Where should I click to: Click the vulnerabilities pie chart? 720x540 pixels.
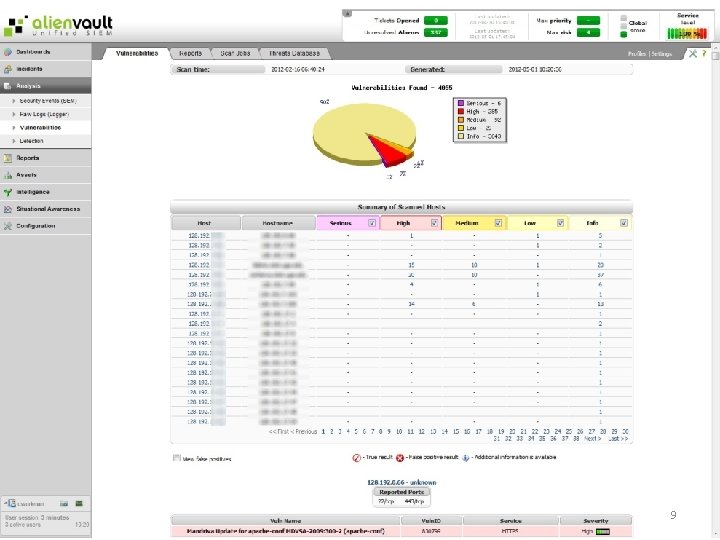[x=365, y=135]
